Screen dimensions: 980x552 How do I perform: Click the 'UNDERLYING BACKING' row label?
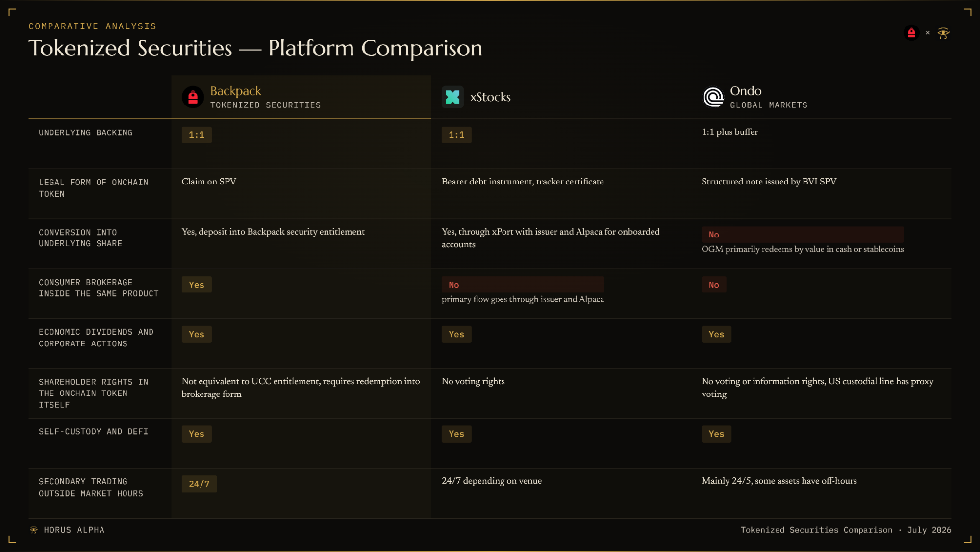click(86, 133)
